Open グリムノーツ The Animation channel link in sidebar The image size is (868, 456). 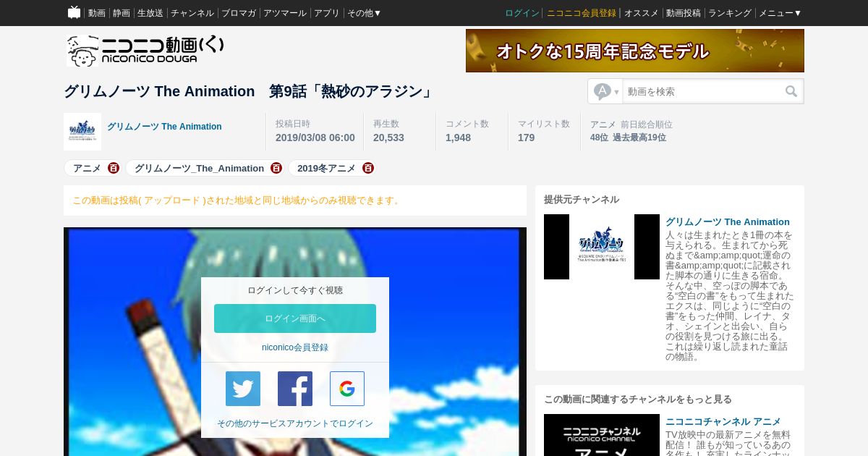coord(728,222)
